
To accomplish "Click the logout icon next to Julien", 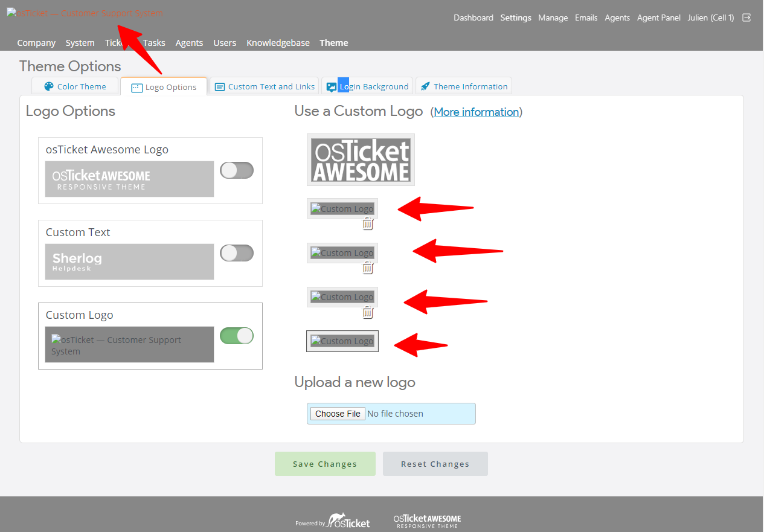I will pos(746,18).
